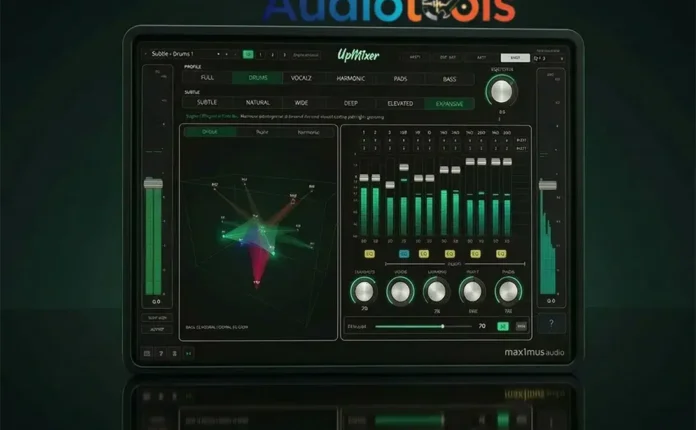Click the upper small button right of channel strip header
The image size is (696, 430).
[x=522, y=140]
